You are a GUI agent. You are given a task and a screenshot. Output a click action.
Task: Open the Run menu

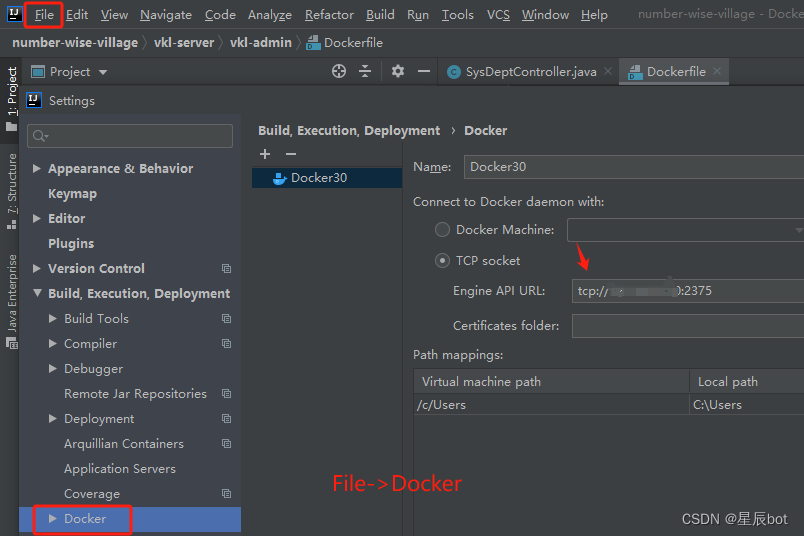coord(418,15)
